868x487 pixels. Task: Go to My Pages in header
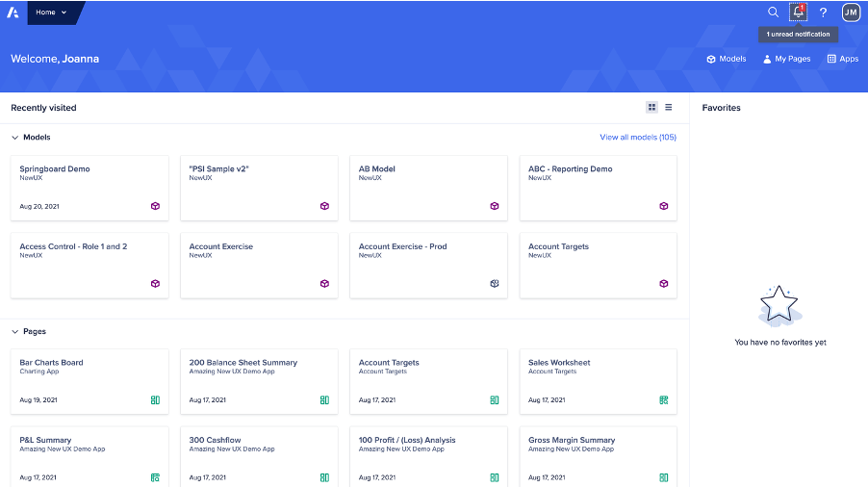786,59
